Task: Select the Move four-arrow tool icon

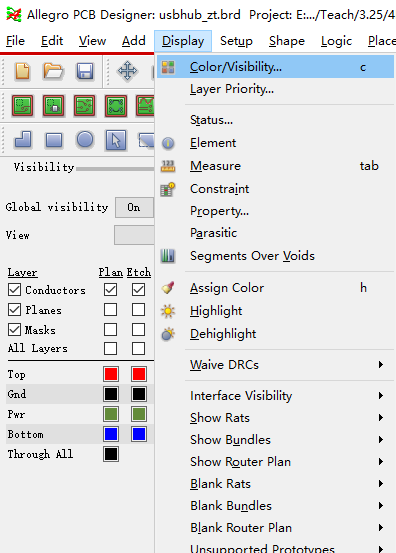Action: click(x=127, y=71)
